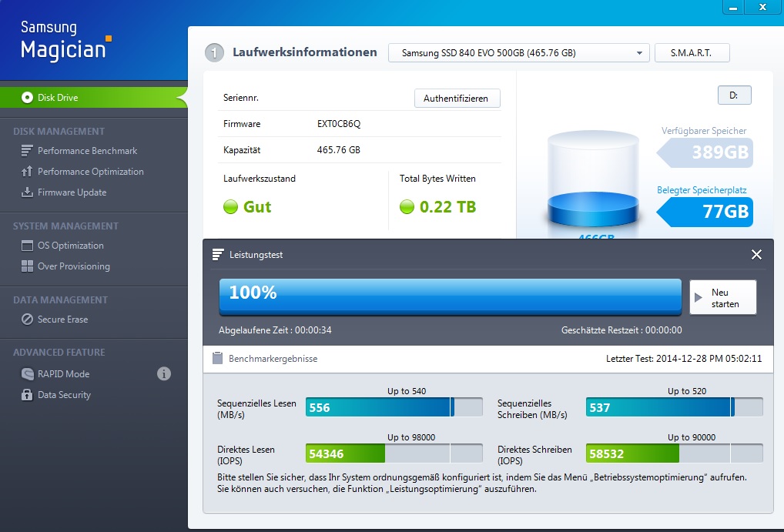Select the D: drive letter button
Screen dimensions: 784x532
[734, 95]
